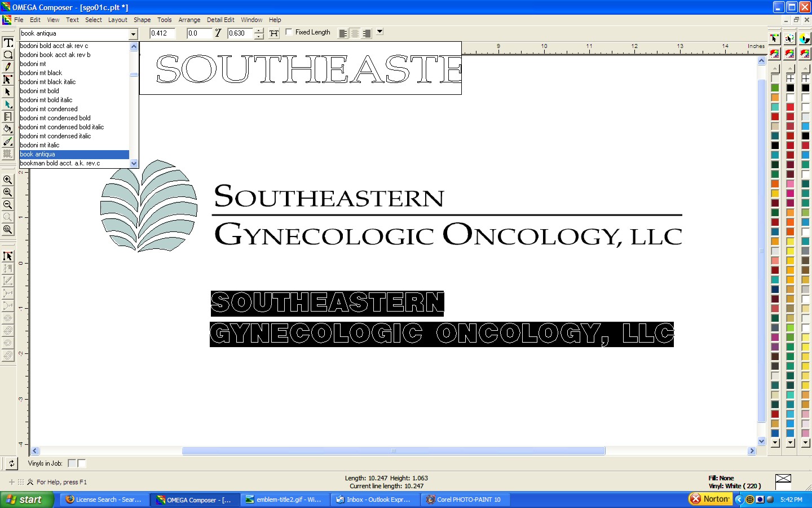Viewport: 812px width, 508px height.
Task: Select the teal arrow node tool
Action: [8, 104]
